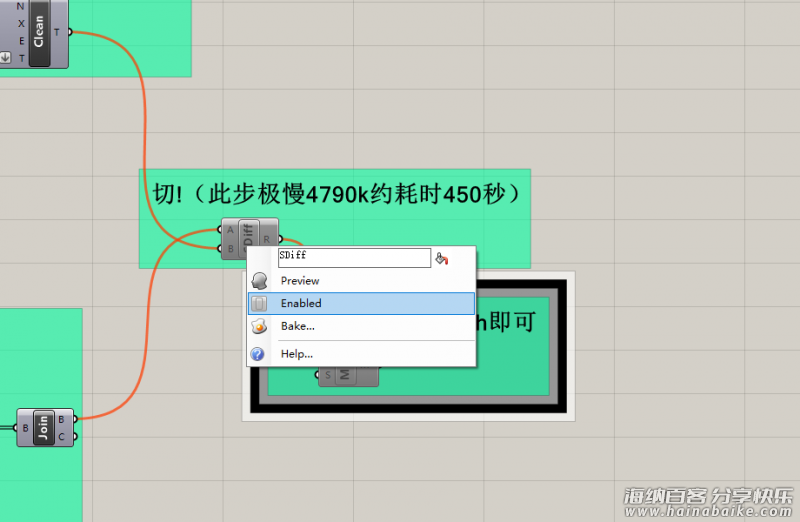Click the paint bucket icon beside SDiff name
Image resolution: width=800 pixels, height=522 pixels.
pyautogui.click(x=442, y=258)
